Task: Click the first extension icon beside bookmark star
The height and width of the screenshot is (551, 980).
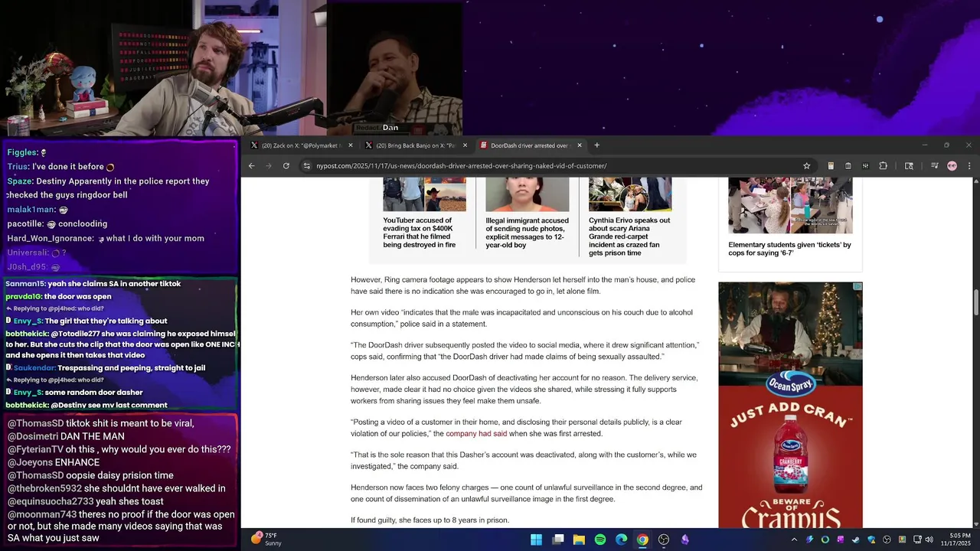Action: coord(831,166)
